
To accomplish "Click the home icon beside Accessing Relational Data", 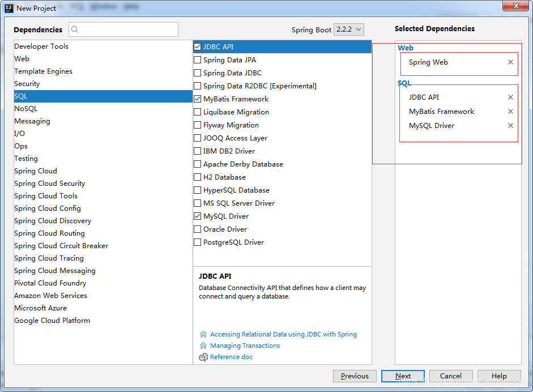I will point(203,334).
